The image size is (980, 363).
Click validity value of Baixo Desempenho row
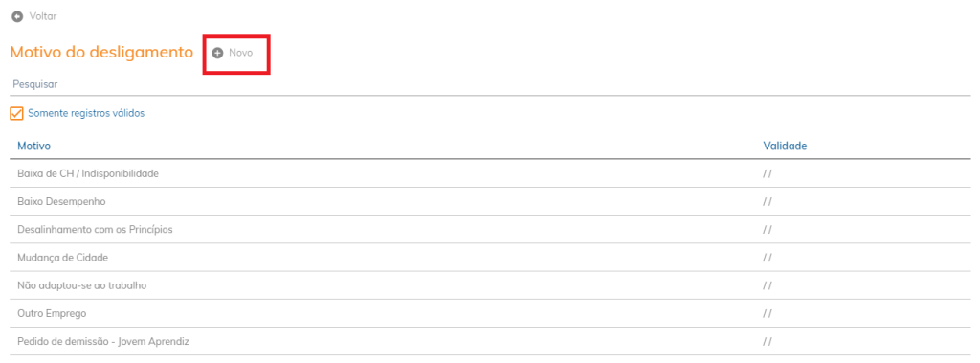click(768, 201)
